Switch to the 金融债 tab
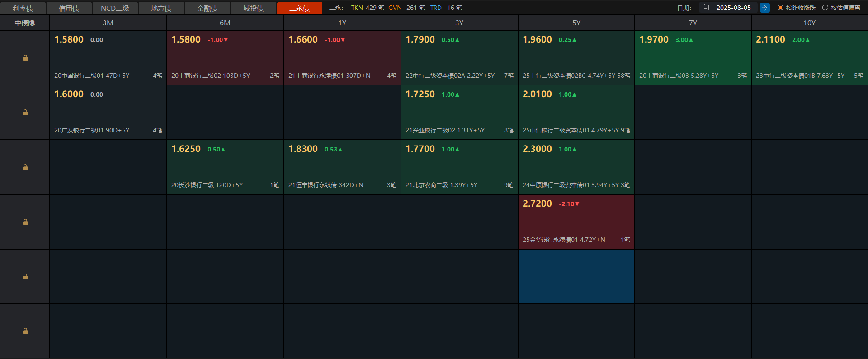Screen dimensions: 868x359 click(208, 8)
